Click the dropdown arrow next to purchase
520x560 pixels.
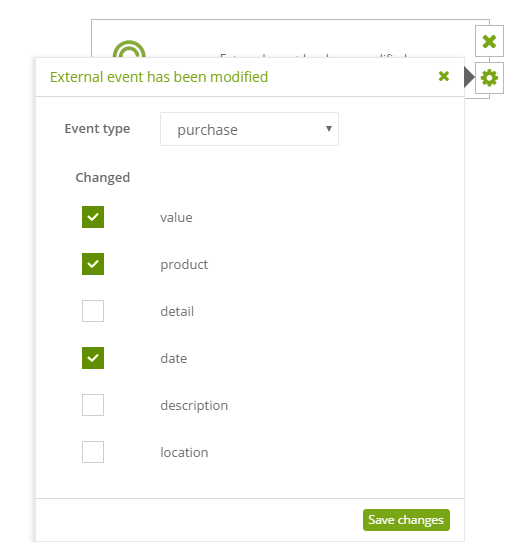click(329, 129)
